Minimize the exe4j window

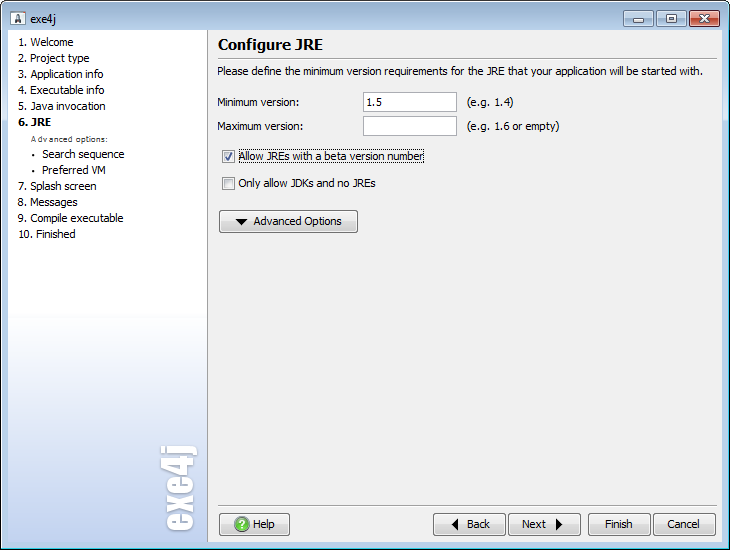click(x=638, y=19)
